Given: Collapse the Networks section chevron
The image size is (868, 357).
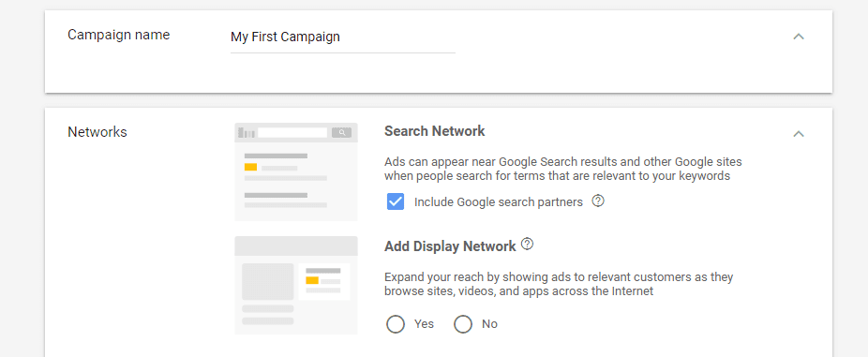Looking at the screenshot, I should pyautogui.click(x=799, y=134).
